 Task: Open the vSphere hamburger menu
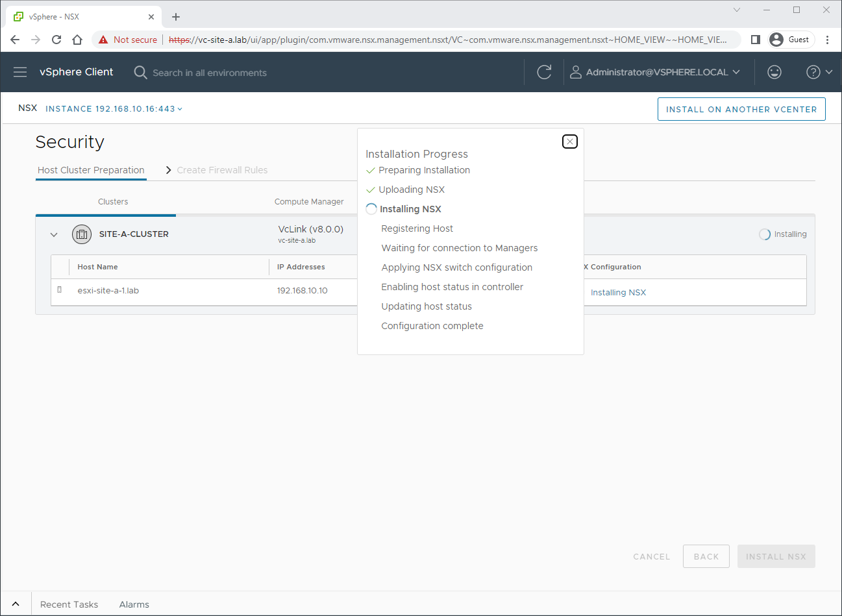[20, 72]
